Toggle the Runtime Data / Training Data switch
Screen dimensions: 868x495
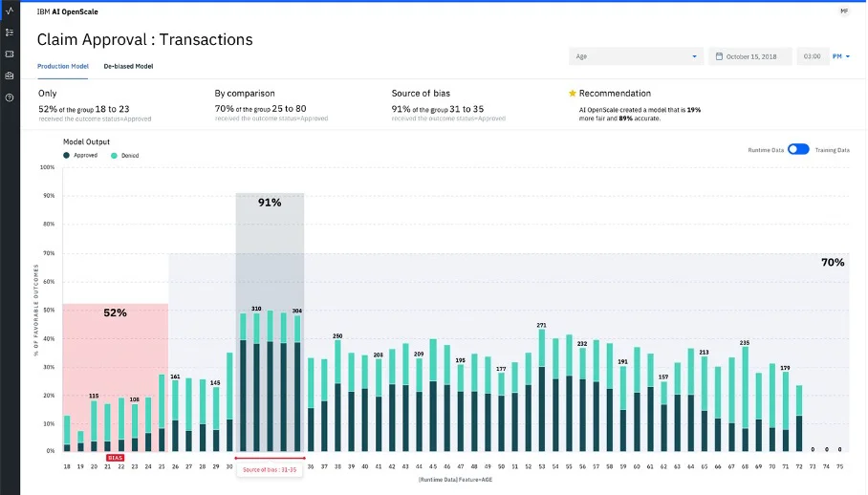pyautogui.click(x=798, y=149)
